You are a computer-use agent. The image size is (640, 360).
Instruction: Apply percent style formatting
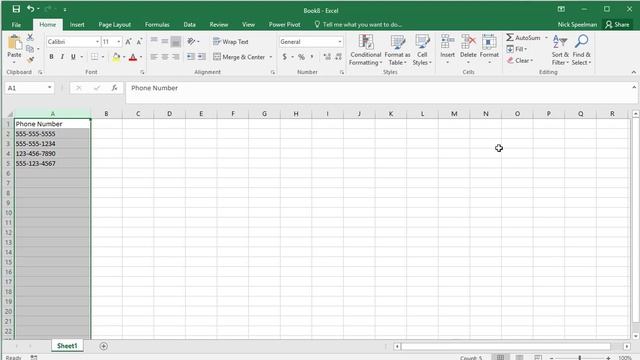coord(301,57)
